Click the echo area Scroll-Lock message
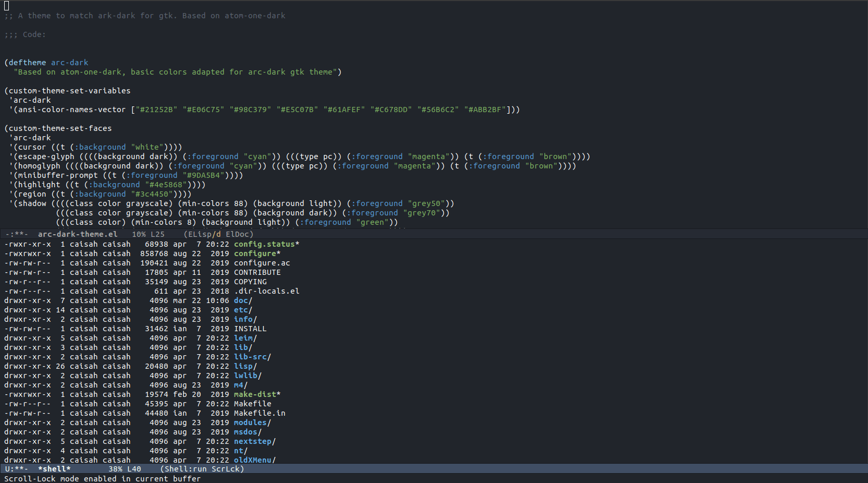This screenshot has height=483, width=868. click(x=102, y=478)
